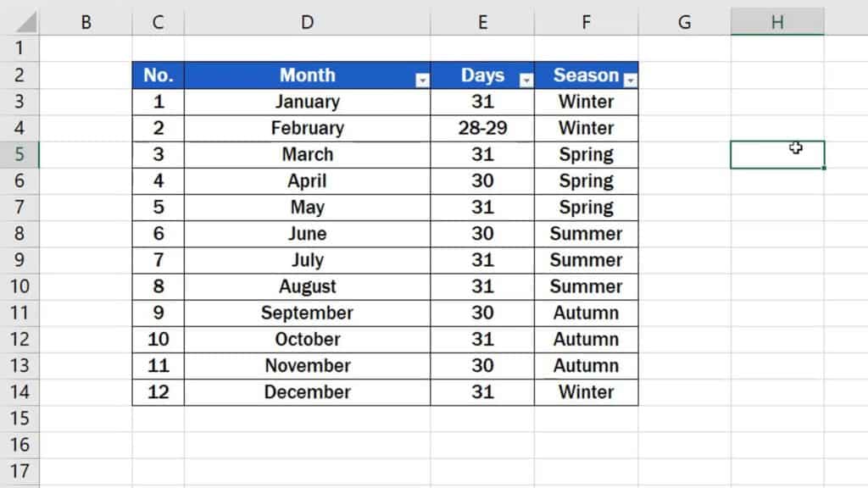Select the cell containing January
868x488 pixels.
pos(307,102)
